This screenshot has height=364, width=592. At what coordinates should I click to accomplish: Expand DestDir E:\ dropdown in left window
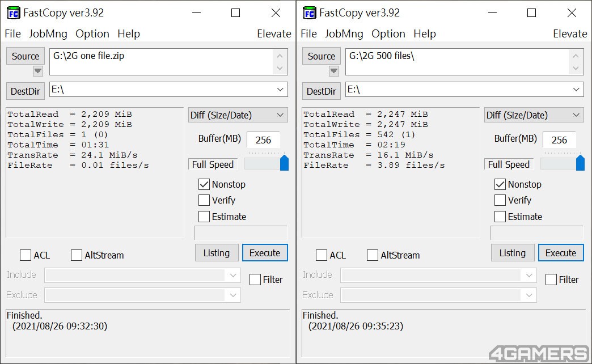[x=280, y=90]
